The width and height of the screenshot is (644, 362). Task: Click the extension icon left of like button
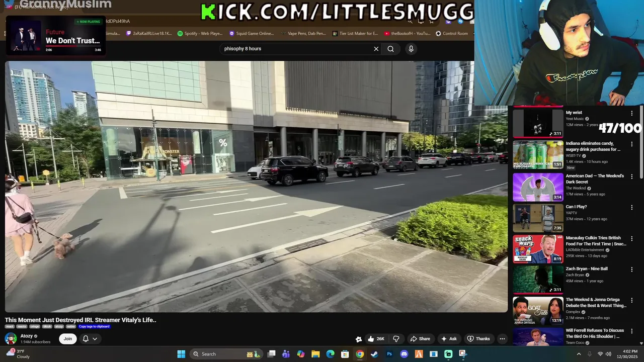(x=359, y=339)
